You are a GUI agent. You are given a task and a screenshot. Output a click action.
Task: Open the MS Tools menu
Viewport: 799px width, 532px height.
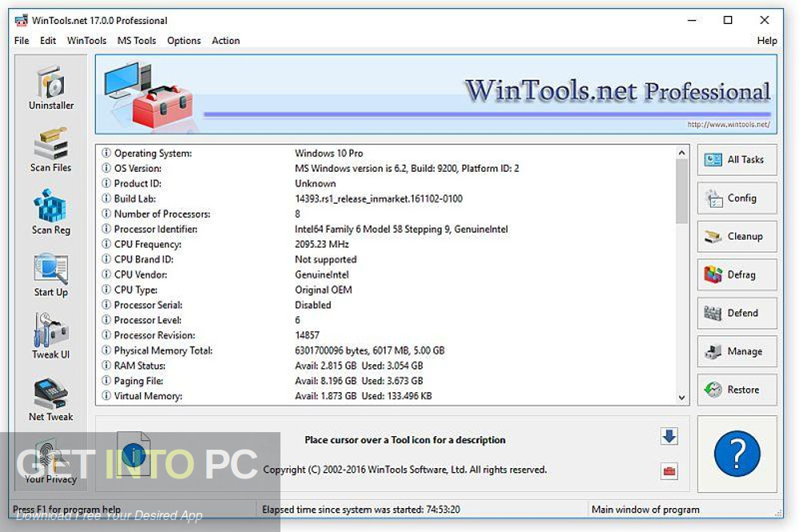[136, 41]
